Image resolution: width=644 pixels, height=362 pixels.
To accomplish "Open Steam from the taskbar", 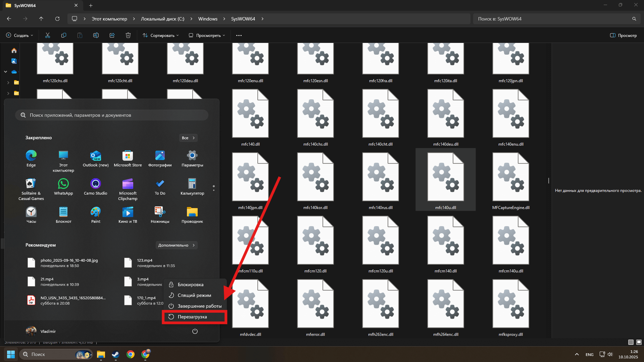I will [x=115, y=354].
